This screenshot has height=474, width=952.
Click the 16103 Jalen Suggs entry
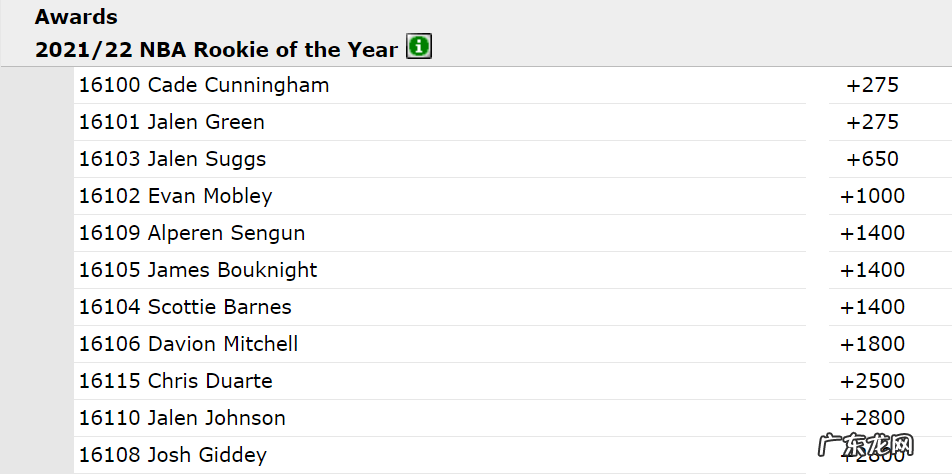click(173, 159)
